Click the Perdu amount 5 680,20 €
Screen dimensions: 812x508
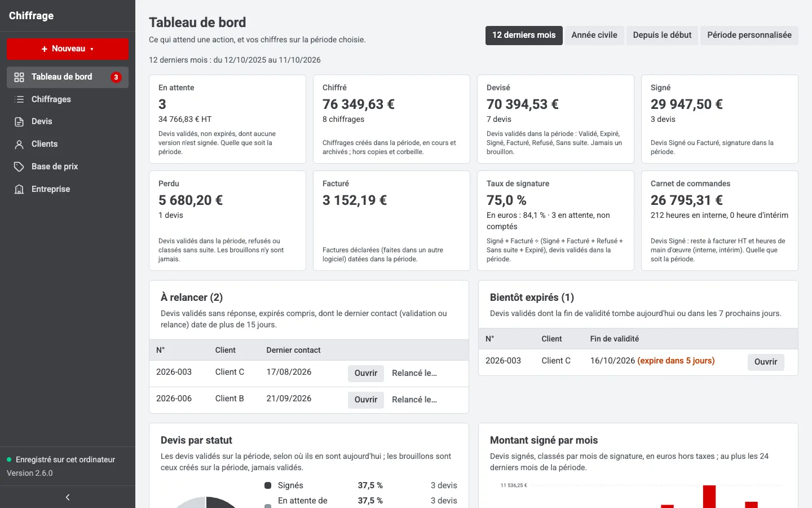click(191, 200)
